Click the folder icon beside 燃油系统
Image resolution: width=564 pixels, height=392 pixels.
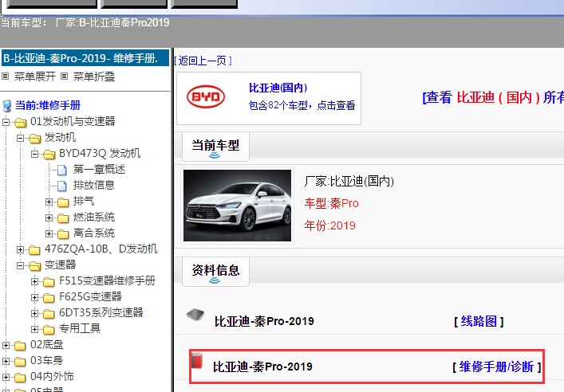coord(63,218)
